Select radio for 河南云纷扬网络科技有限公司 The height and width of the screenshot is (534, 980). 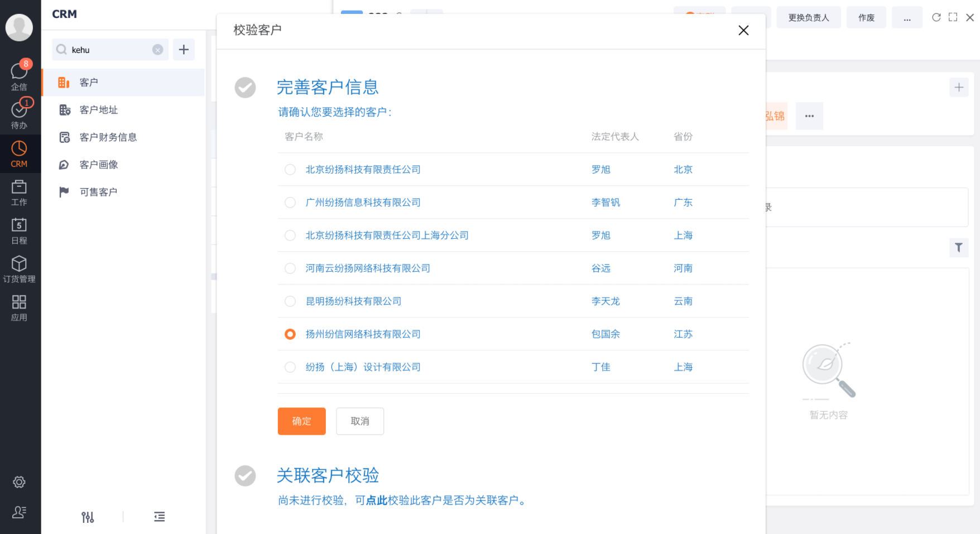[x=290, y=268]
